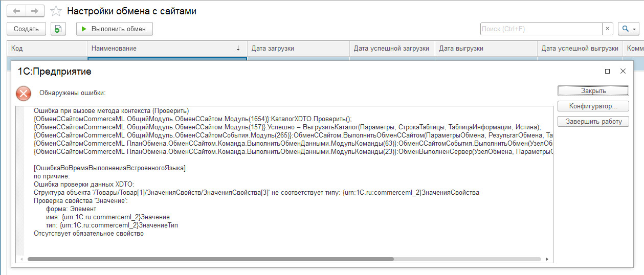Run Выполнить обмен command
Screen dimensions: 644x275
[115, 29]
